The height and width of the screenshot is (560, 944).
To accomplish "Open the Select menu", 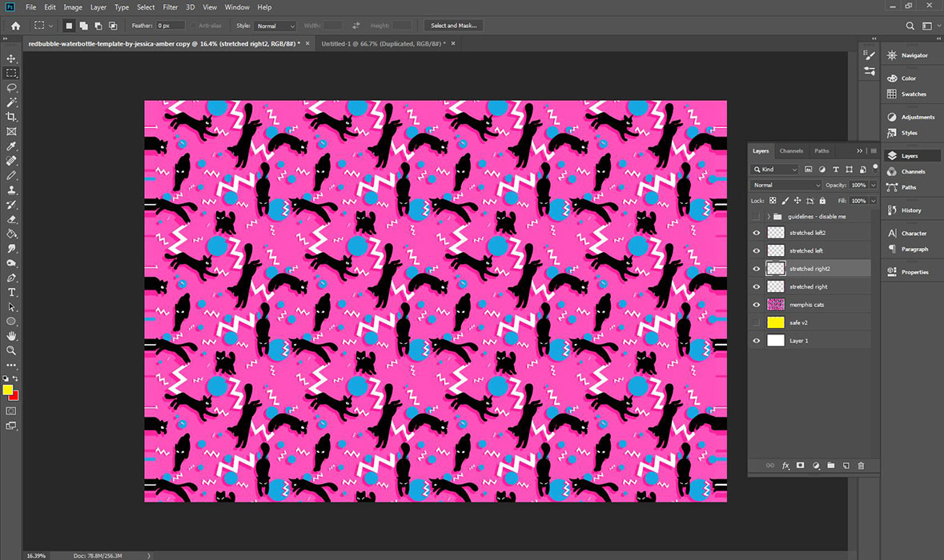I will 146,7.
